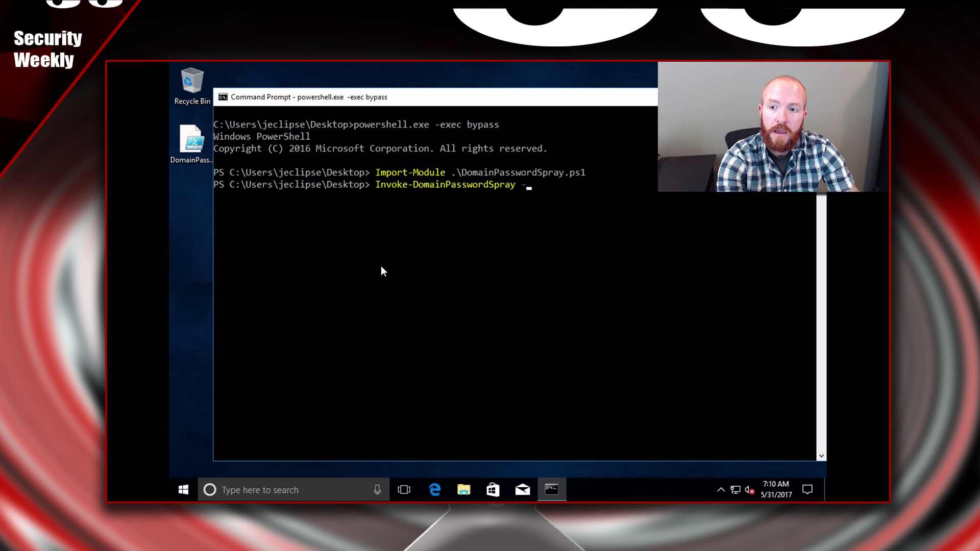Launch Microsoft Edge from the taskbar

[435, 490]
